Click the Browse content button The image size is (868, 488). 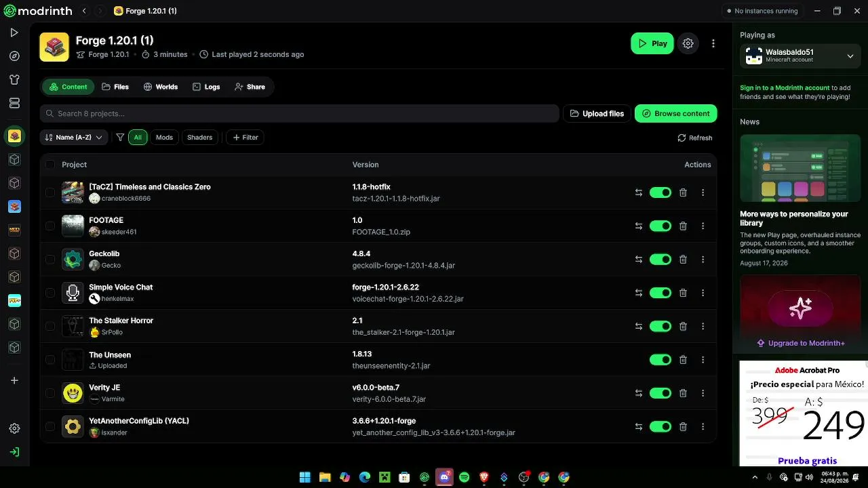(x=676, y=114)
